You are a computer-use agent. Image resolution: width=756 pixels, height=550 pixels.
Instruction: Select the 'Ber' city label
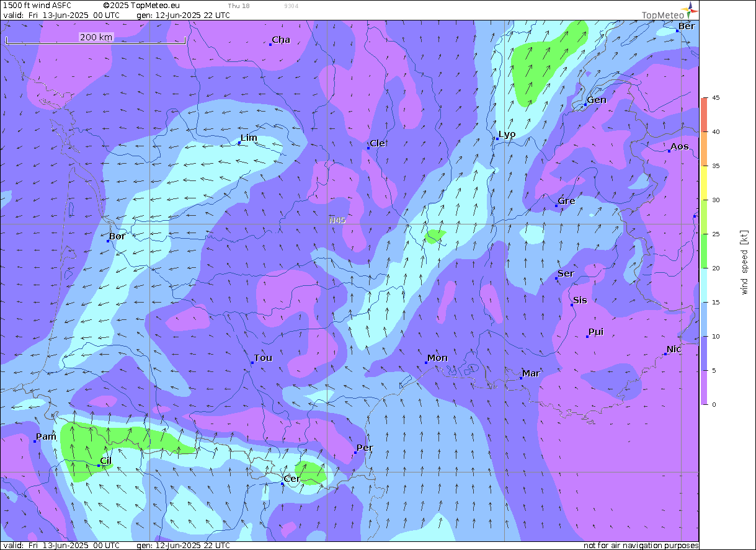pyautogui.click(x=687, y=26)
